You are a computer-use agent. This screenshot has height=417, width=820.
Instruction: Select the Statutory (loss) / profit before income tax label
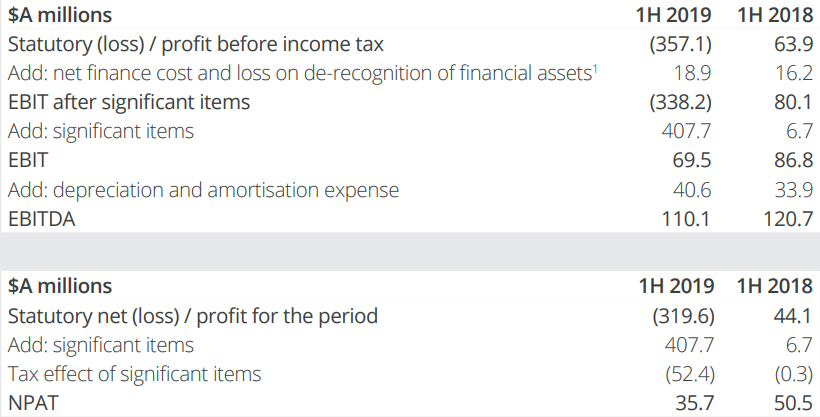(196, 44)
